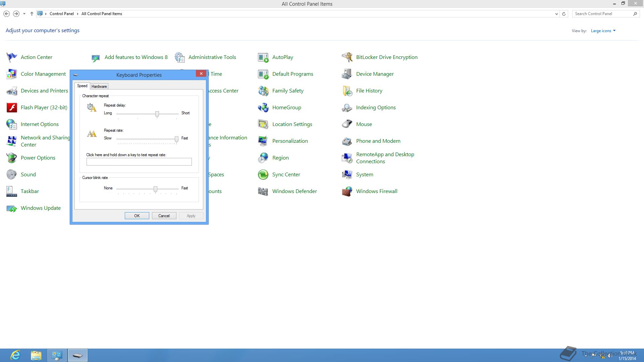644x362 pixels.
Task: Expand the Control Panel breadcrumb arrow
Action: (x=77, y=14)
